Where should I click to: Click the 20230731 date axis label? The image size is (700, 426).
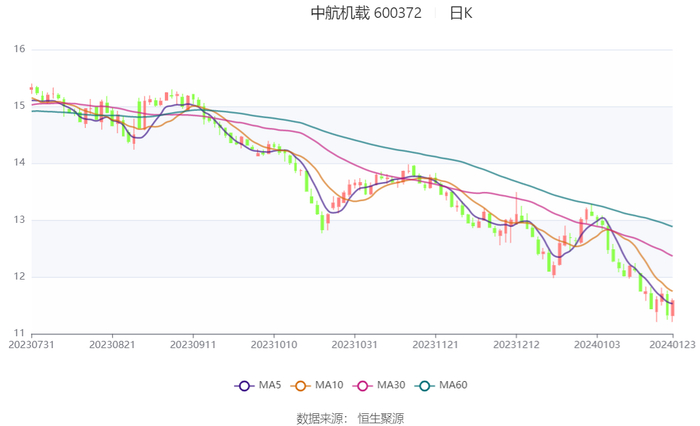(31, 345)
